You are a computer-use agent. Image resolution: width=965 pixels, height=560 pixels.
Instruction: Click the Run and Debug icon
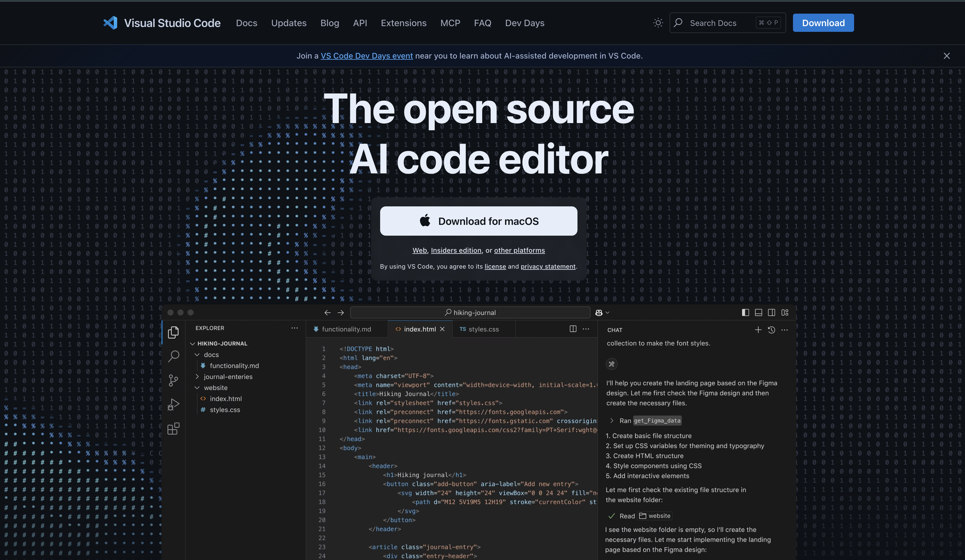point(173,404)
